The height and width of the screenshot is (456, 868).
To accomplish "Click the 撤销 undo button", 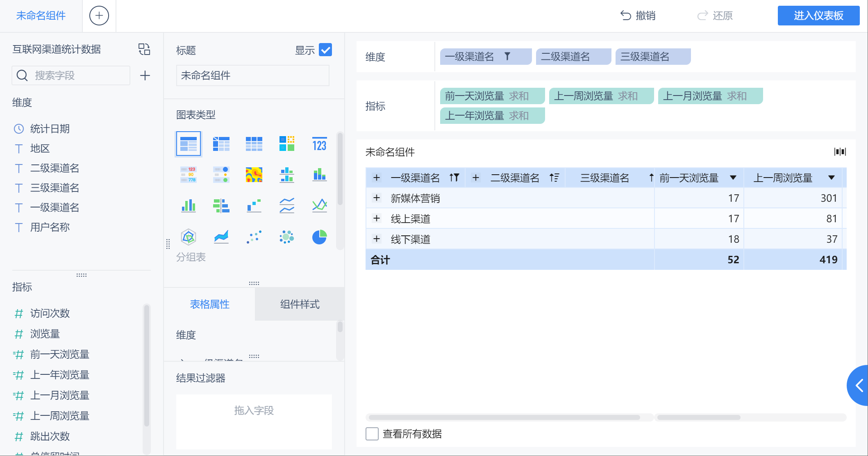I will 638,16.
